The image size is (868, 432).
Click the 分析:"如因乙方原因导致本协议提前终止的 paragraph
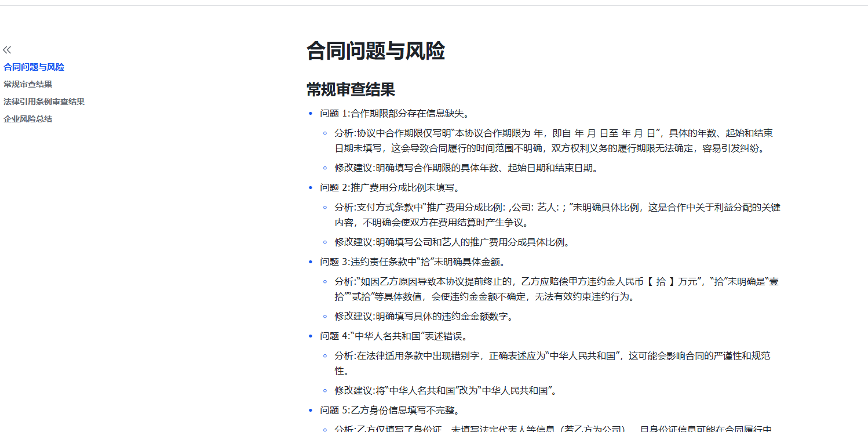pos(556,289)
